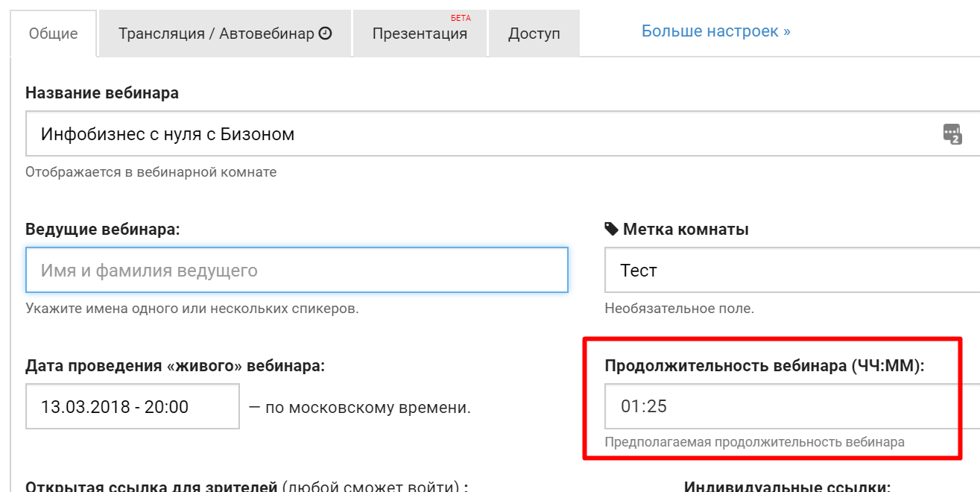Click the autofill icon in the webinar name field

point(952,134)
